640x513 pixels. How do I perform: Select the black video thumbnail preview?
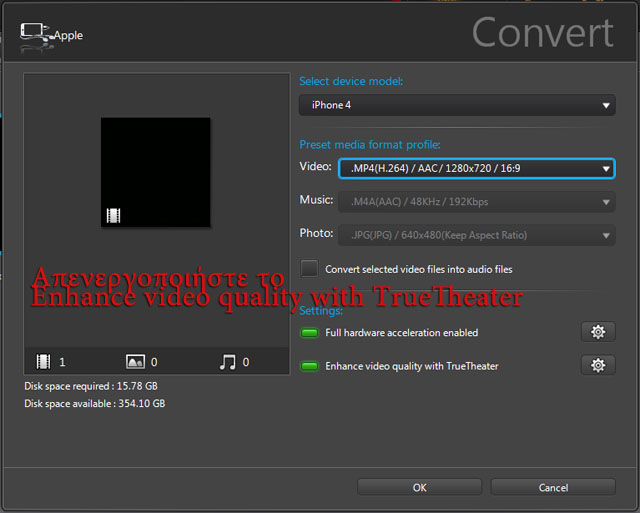(156, 172)
